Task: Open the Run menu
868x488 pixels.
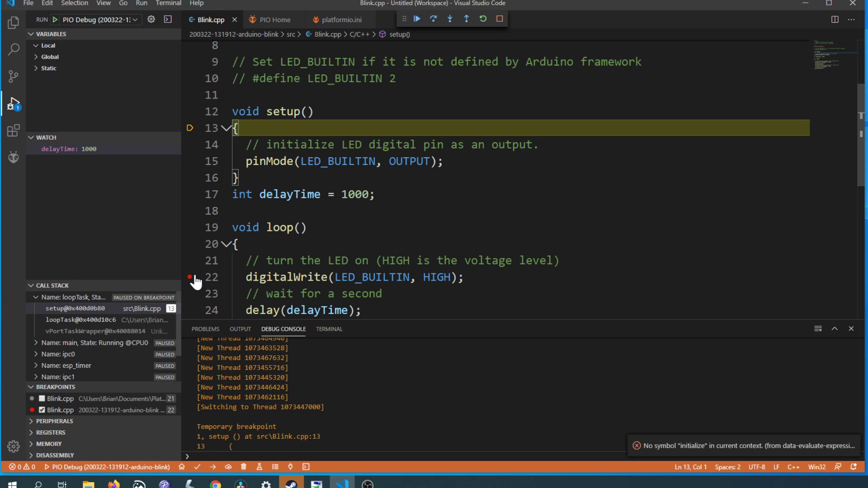Action: click(142, 3)
